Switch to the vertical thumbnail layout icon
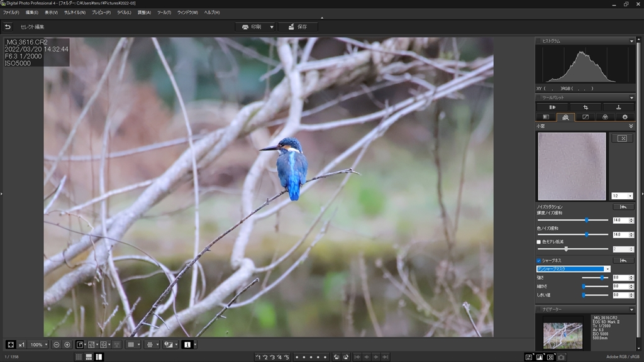The image size is (644, 362). coord(99,357)
